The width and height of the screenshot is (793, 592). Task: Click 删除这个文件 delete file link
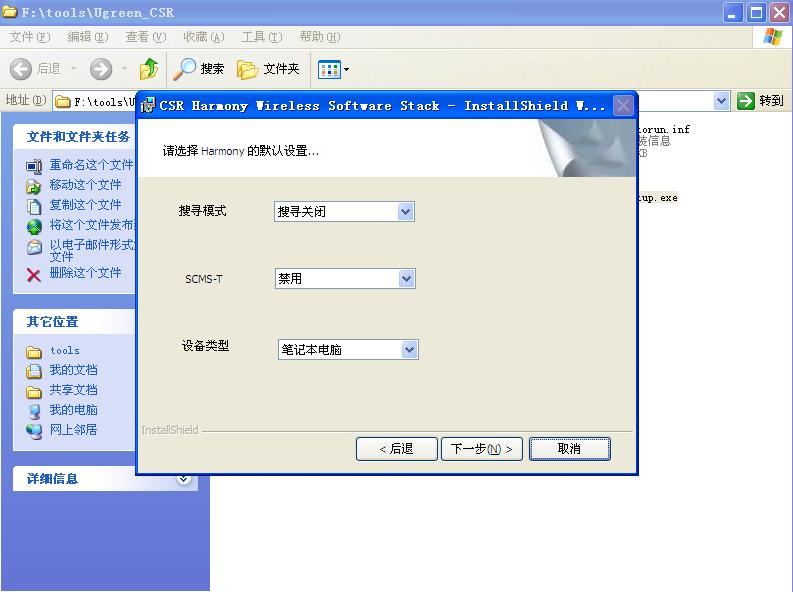click(85, 273)
